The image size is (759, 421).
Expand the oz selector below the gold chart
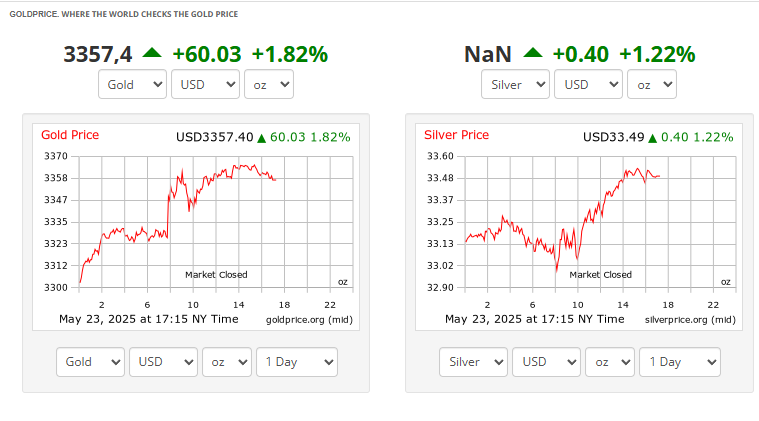[227, 362]
